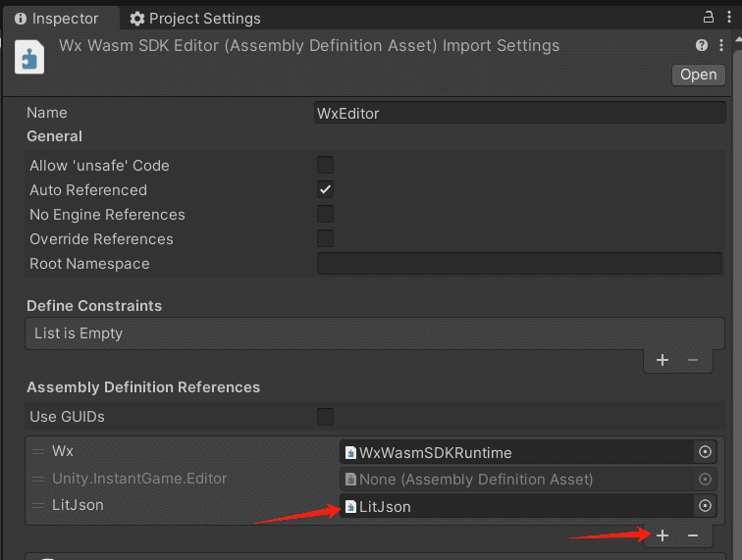742x560 pixels.
Task: Select the WxWasmSDKRuntime reference field
Action: [x=516, y=452]
